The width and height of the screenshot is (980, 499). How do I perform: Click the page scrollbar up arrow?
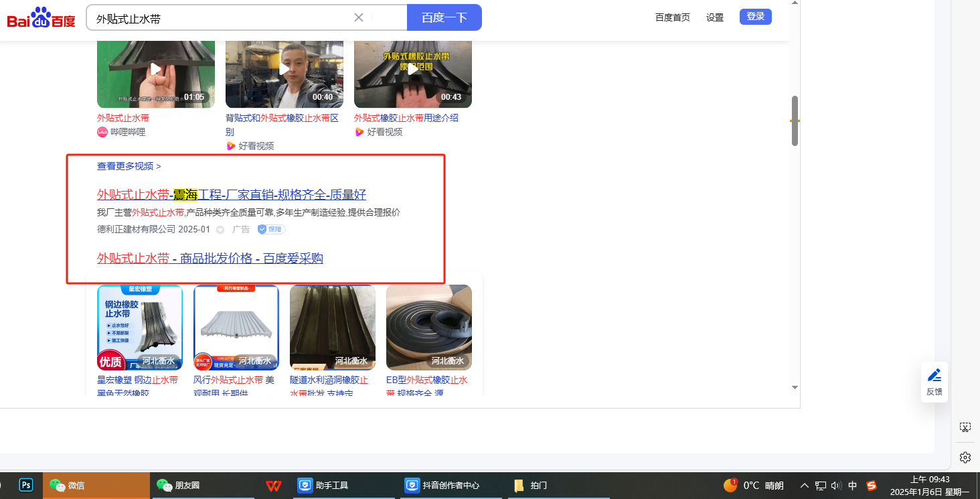point(795,3)
